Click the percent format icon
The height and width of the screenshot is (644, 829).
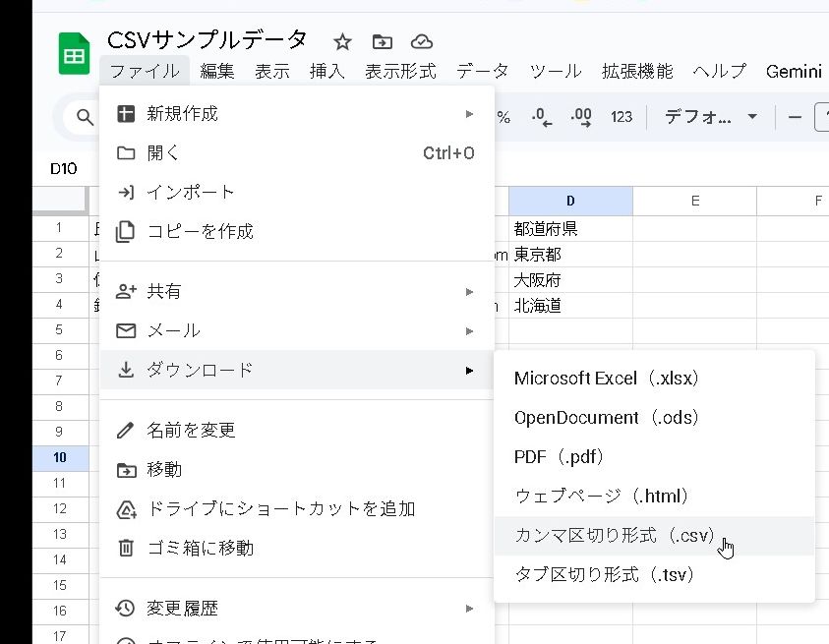point(503,117)
